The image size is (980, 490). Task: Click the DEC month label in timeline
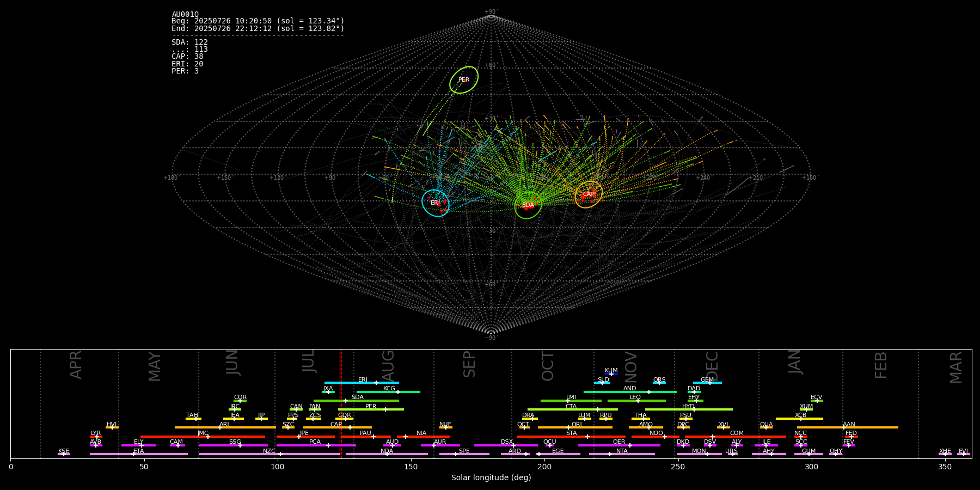712,366
